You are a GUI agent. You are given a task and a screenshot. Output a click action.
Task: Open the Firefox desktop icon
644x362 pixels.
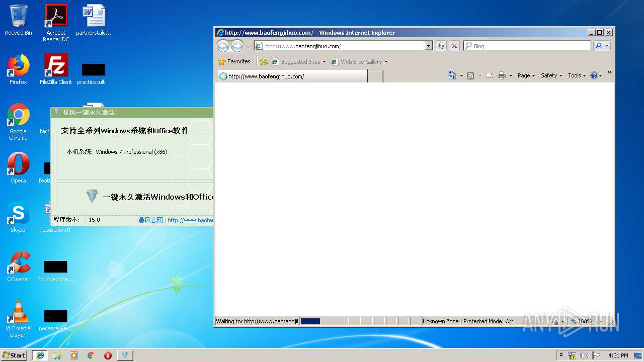(18, 69)
